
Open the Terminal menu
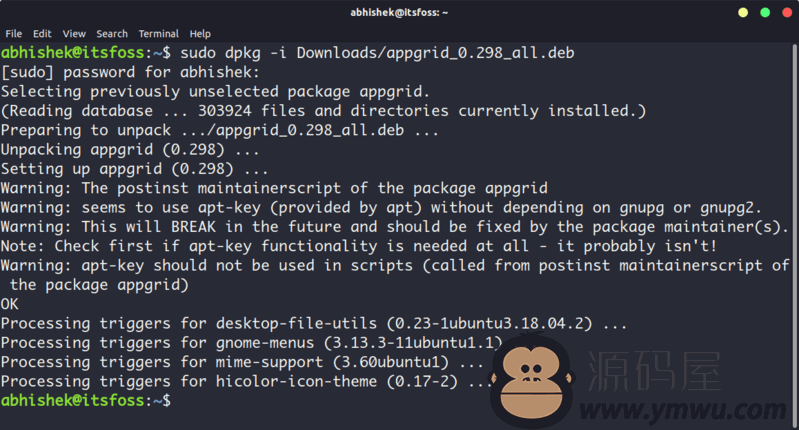coord(158,34)
